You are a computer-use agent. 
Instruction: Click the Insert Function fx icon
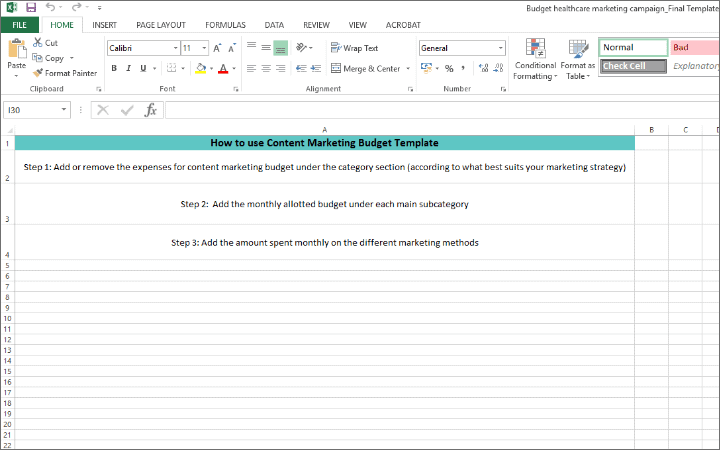coord(151,110)
